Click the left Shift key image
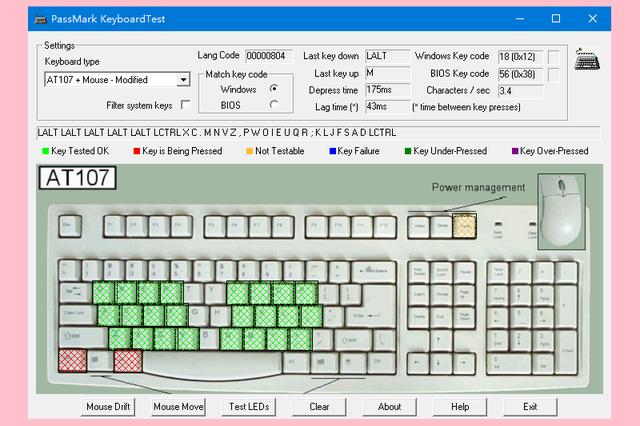Viewport: 640px width, 426px height. (83, 338)
